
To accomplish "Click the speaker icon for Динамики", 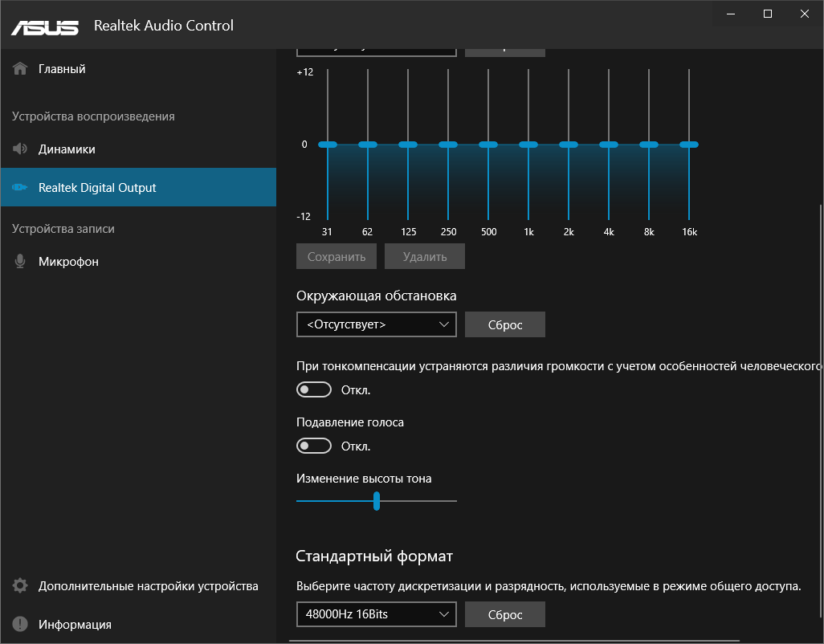I will click(21, 149).
